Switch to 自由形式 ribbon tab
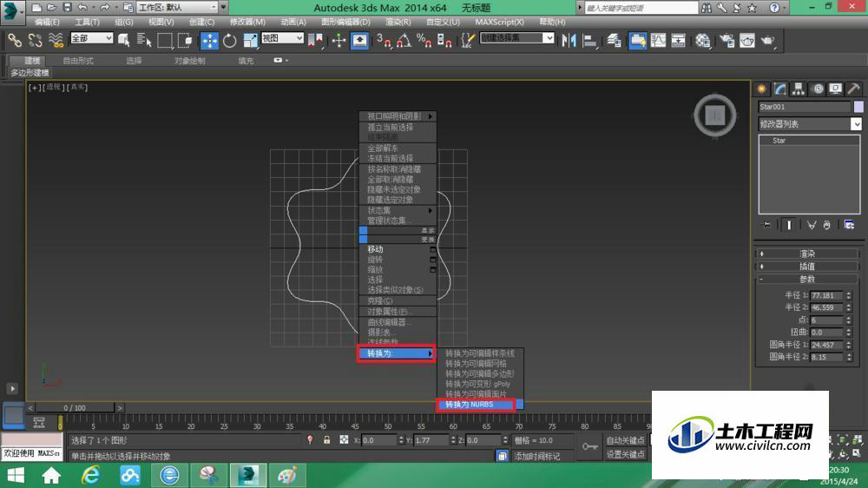 [78, 61]
